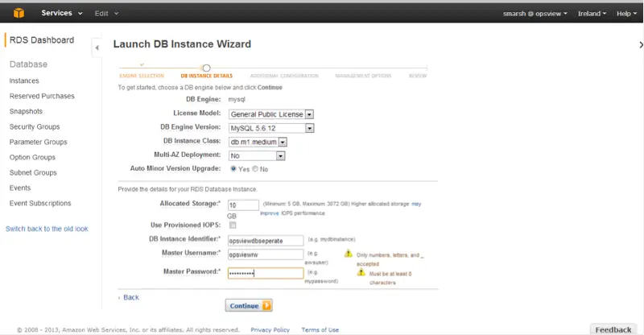Viewport: 644px width, 335px height.
Task: Go to Instances in the sidebar
Action: (x=24, y=81)
